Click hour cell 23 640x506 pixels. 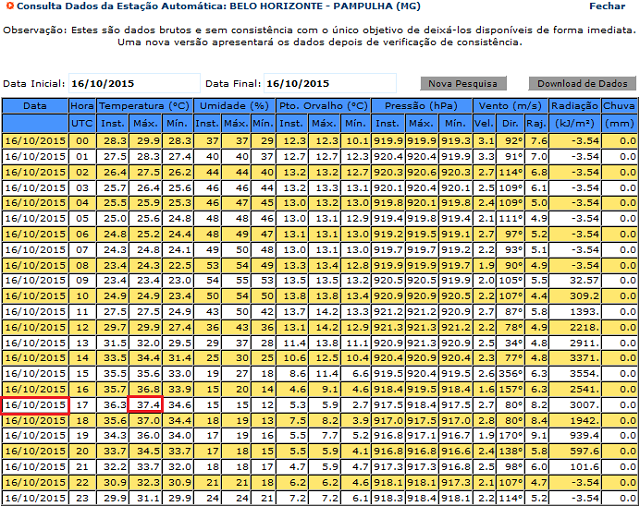tap(82, 498)
